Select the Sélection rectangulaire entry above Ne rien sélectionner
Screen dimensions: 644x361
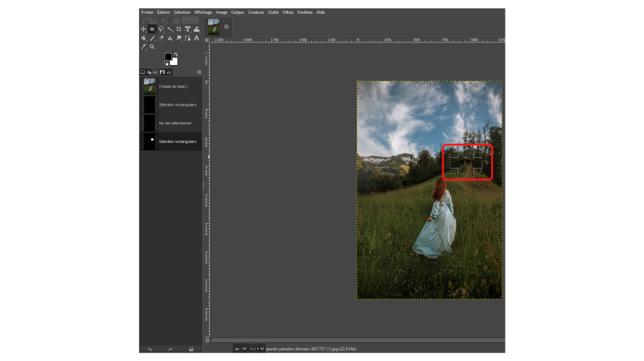click(x=171, y=105)
